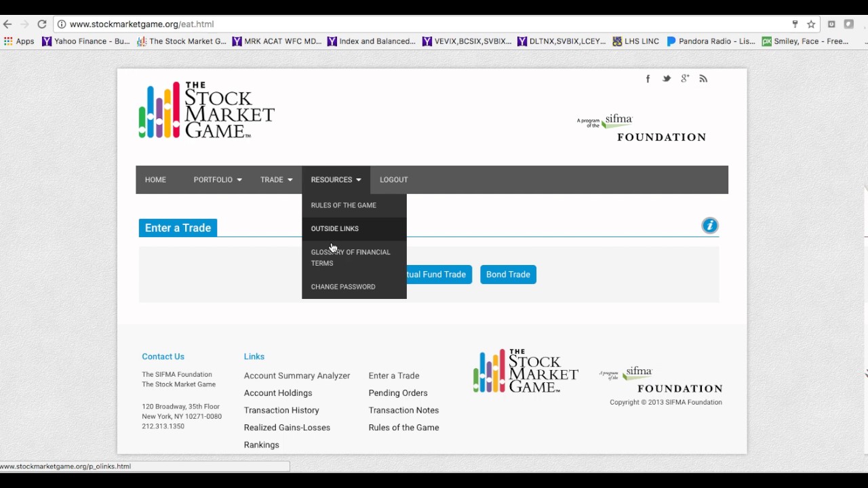Expand the Trade dropdown menu
The width and height of the screenshot is (868, 488).
tap(277, 180)
